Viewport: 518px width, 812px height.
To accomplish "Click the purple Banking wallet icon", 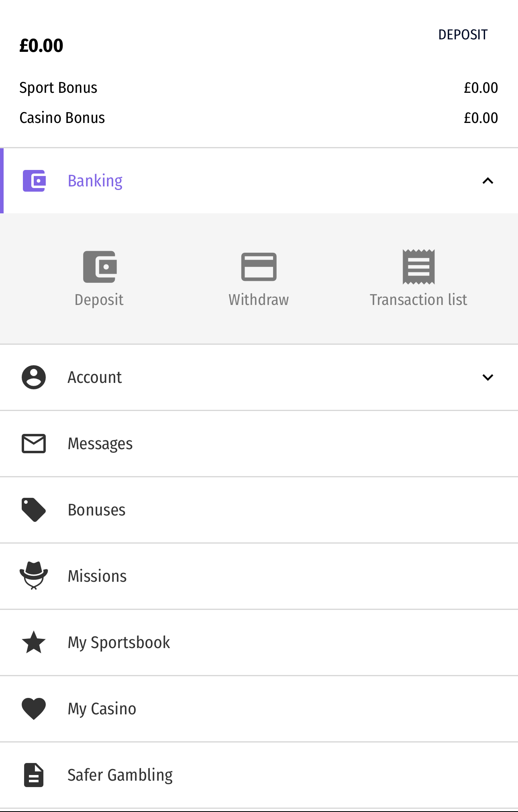I will [x=34, y=181].
